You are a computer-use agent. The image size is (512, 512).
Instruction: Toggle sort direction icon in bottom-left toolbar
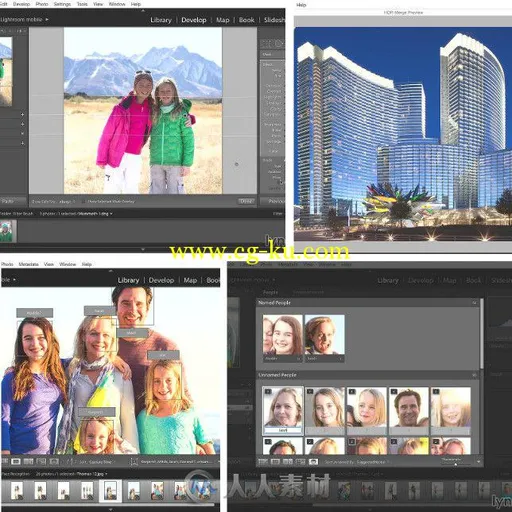click(x=70, y=462)
